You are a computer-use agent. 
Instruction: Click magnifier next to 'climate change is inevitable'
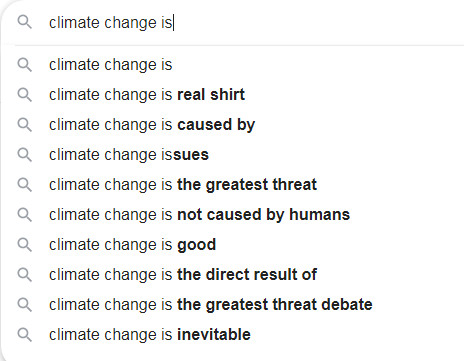[24, 335]
